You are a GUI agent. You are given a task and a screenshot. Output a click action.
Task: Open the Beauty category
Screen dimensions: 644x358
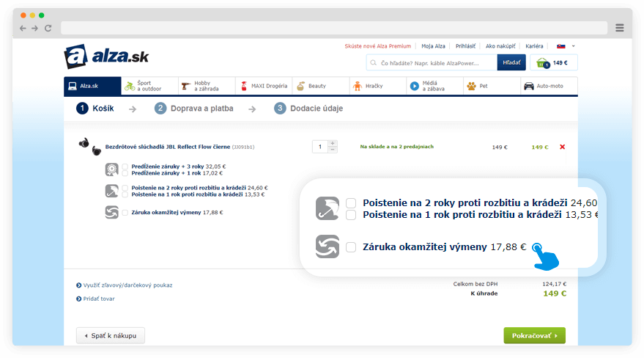pos(321,86)
